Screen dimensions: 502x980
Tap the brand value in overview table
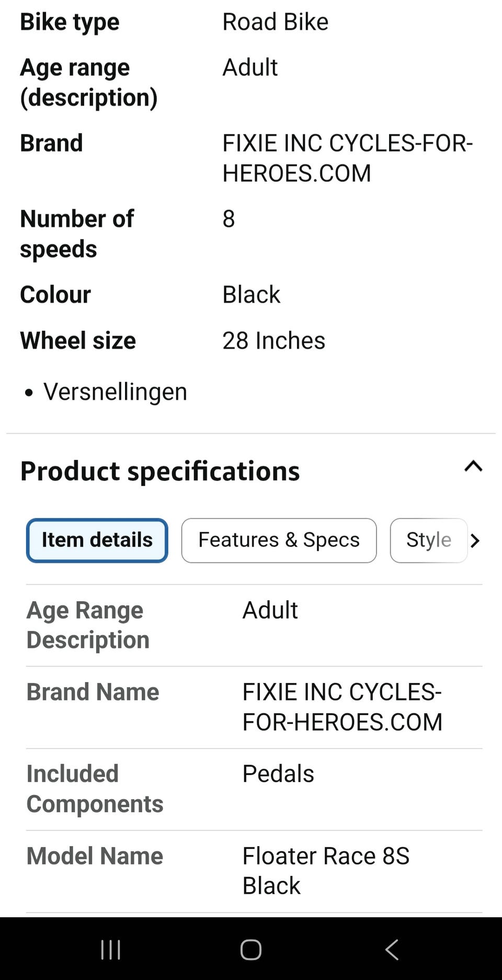347,158
